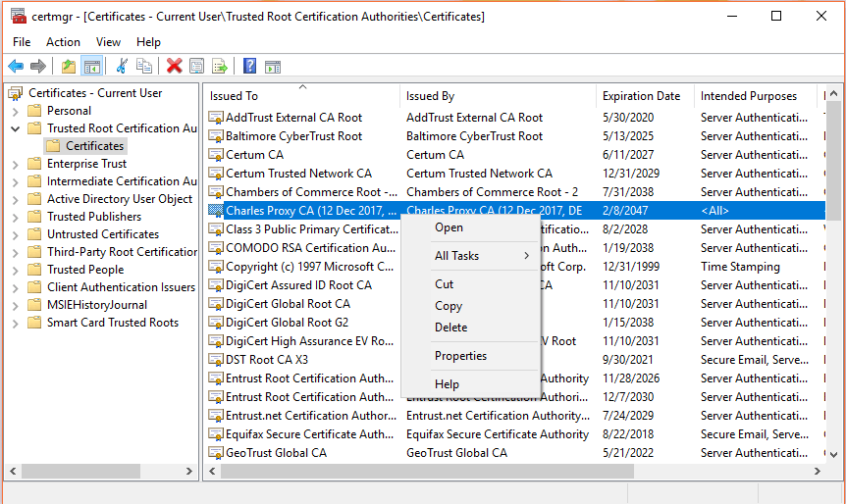
Task: Click the Time Stamping intended purpose cell
Action: coord(740,267)
